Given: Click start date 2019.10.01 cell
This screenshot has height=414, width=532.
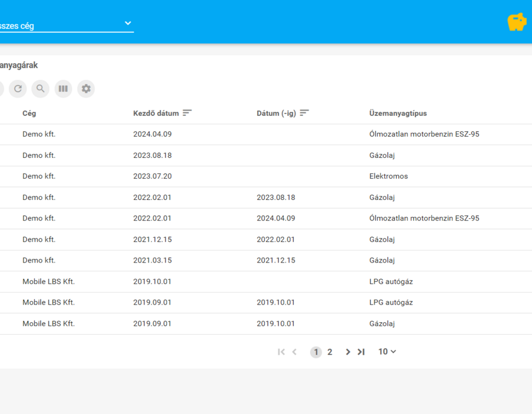Looking at the screenshot, I should [x=153, y=282].
